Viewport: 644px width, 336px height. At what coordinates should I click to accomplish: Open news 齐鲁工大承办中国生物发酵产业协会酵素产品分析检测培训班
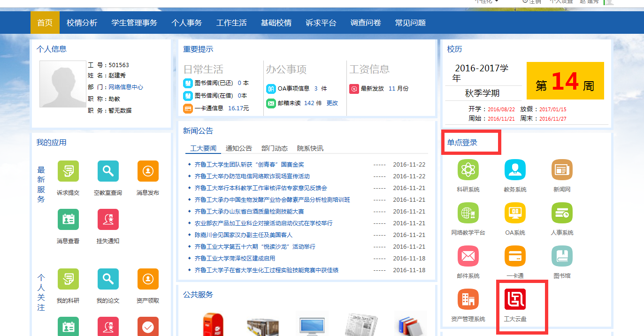tap(272, 200)
